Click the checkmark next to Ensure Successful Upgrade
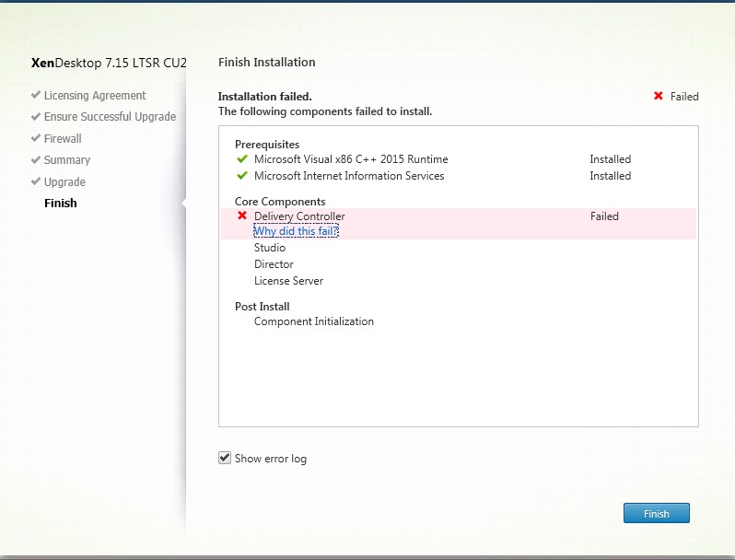The image size is (735, 560). coord(35,117)
